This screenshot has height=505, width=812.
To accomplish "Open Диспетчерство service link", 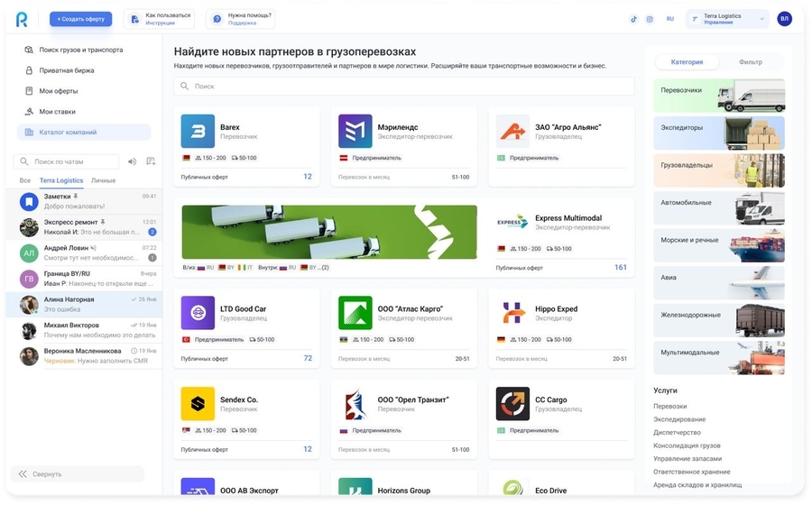I will tap(677, 432).
